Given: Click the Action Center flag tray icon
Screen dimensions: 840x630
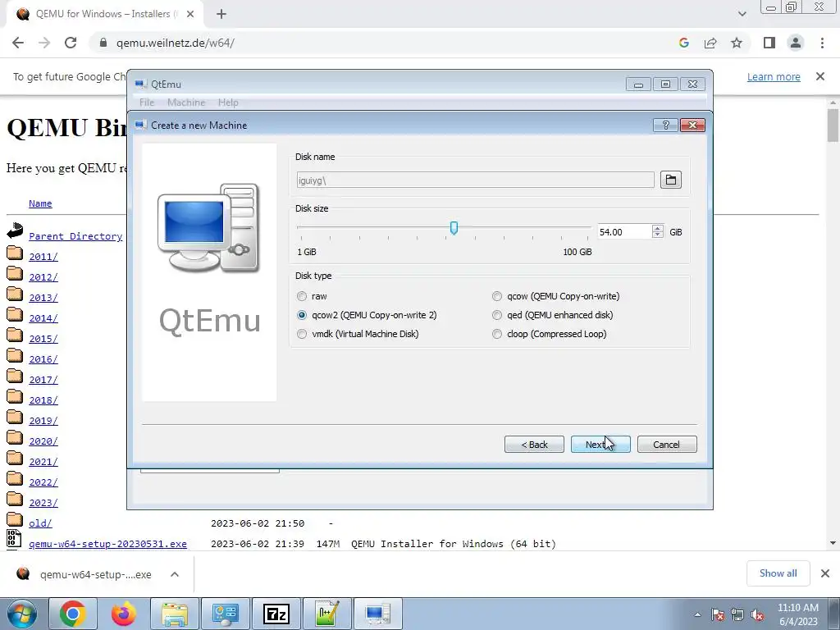Looking at the screenshot, I should tap(718, 615).
